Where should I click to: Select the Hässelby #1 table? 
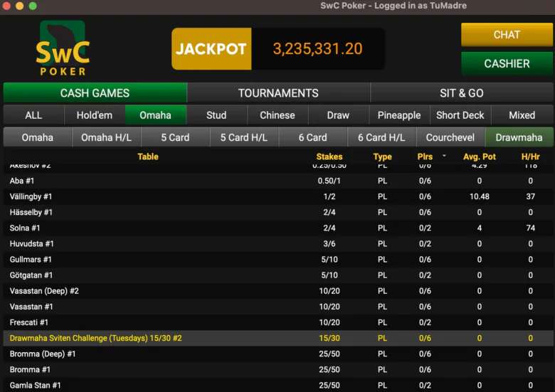pos(278,212)
